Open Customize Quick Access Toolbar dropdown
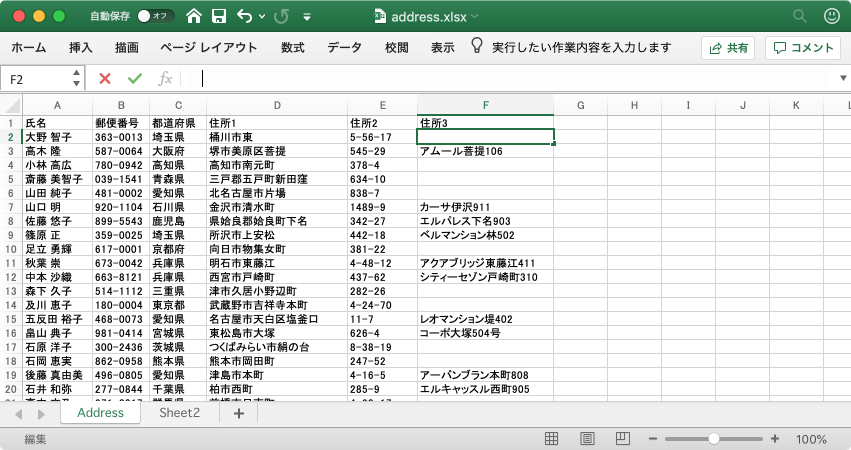The height and width of the screenshot is (450, 851). coord(312,17)
